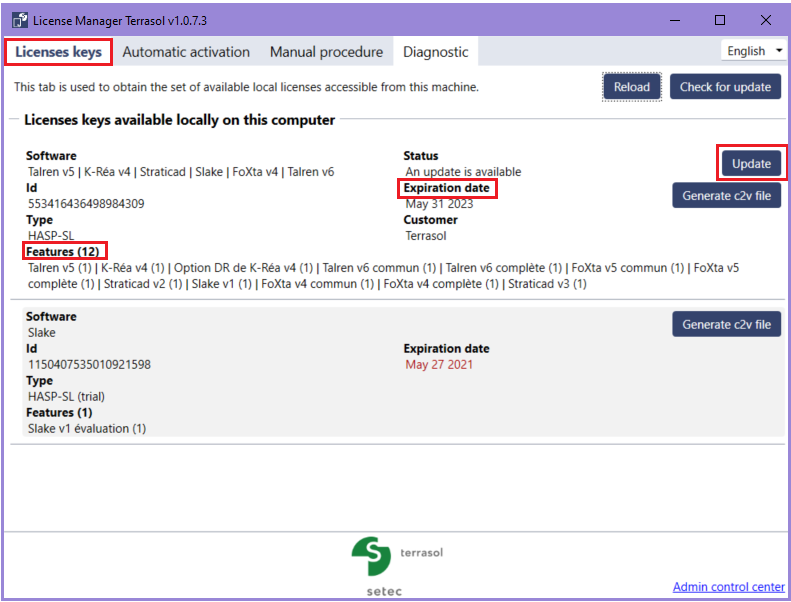Click the expired date May 27 2021

coord(439,364)
